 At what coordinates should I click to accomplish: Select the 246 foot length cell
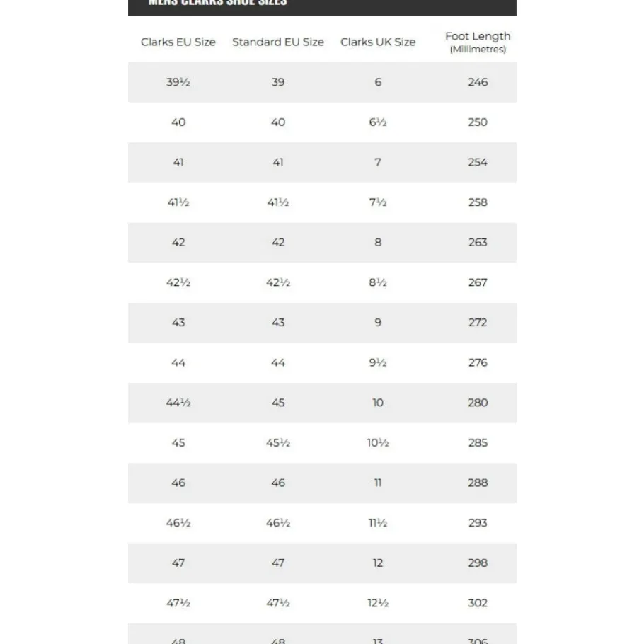point(478,82)
